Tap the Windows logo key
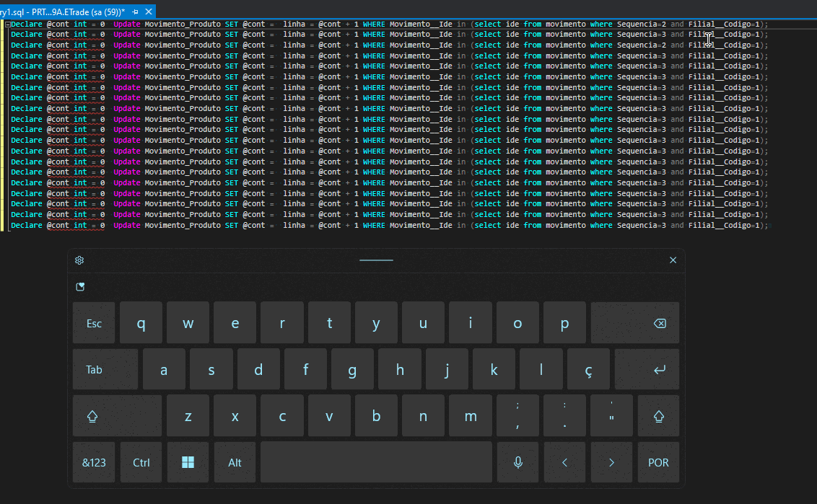 tap(188, 462)
